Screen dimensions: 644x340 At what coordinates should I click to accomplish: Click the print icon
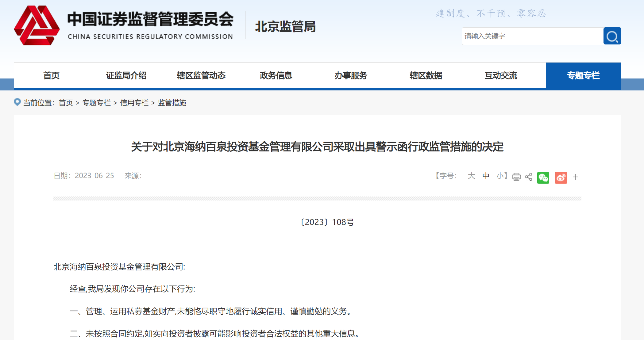click(516, 177)
